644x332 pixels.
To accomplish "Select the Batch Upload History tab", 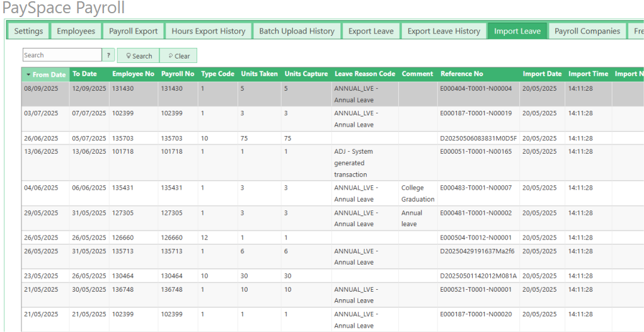I will [297, 31].
